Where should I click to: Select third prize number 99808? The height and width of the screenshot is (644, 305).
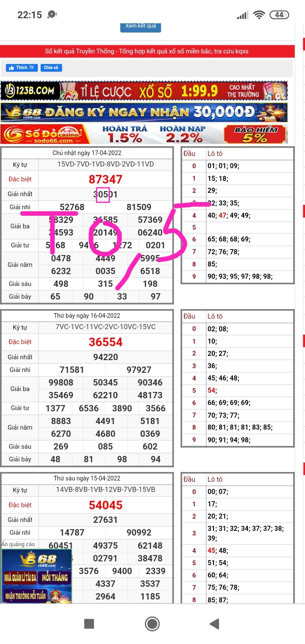tap(61, 383)
